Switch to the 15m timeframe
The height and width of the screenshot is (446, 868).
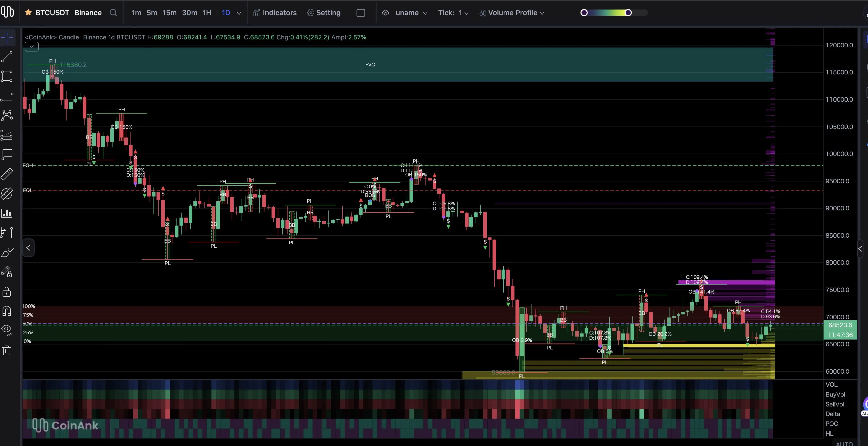pos(169,13)
